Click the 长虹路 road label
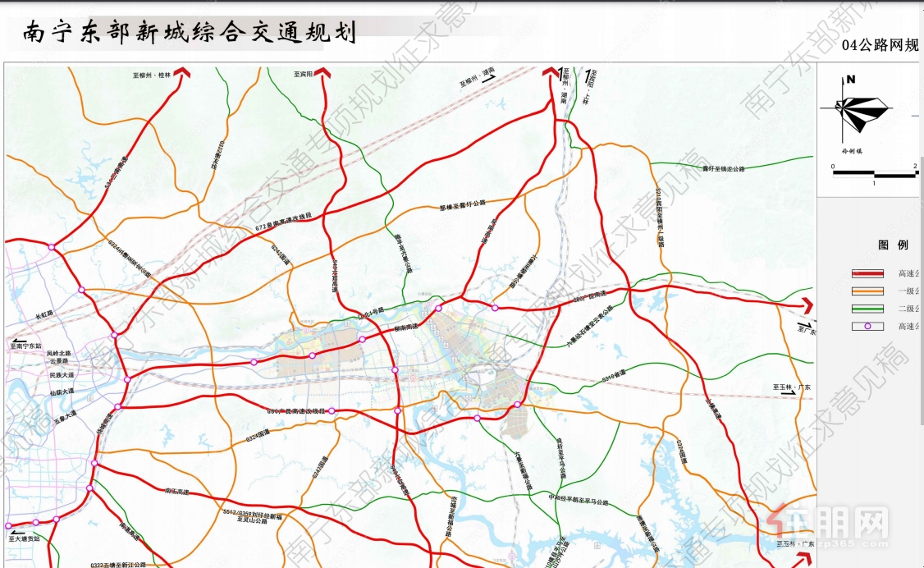Viewport: 924px width, 568px height. tap(44, 314)
